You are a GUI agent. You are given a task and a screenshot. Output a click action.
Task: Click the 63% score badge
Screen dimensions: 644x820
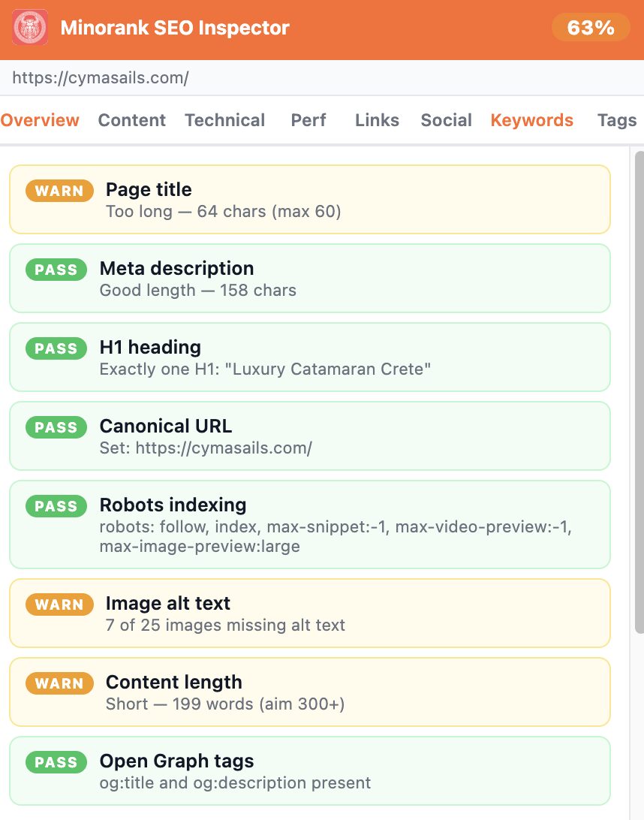[x=591, y=27]
